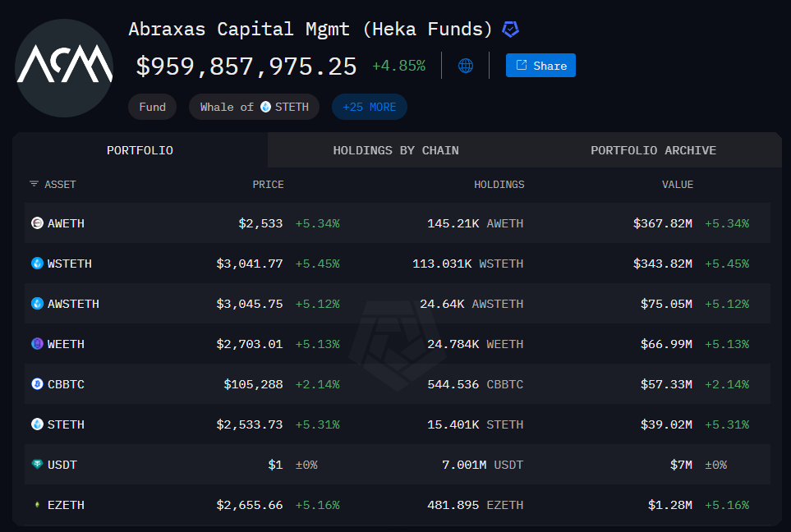
Task: Click the WSTETH price $3,041.77
Action: (x=249, y=264)
